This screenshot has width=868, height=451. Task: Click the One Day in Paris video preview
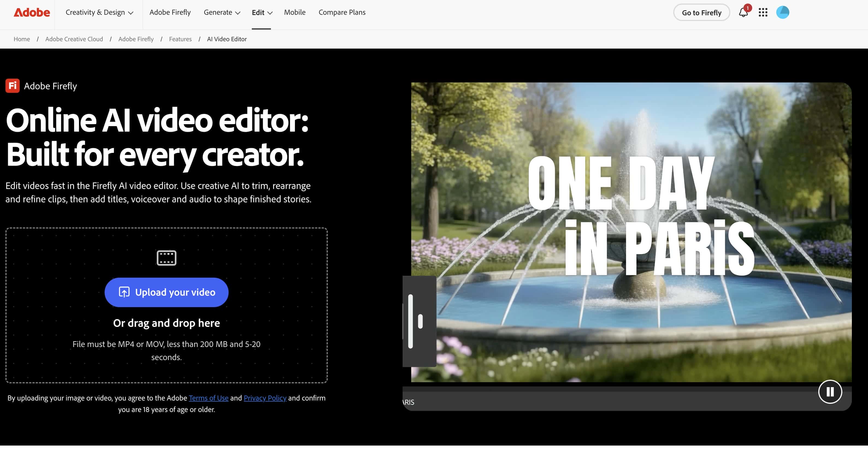tap(631, 232)
